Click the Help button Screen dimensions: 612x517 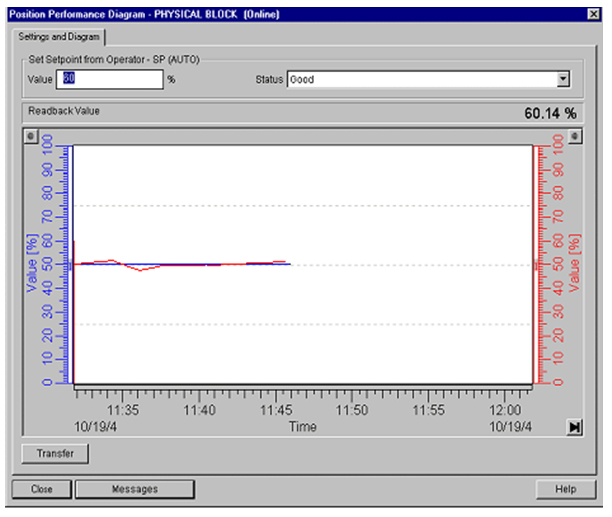(x=566, y=489)
